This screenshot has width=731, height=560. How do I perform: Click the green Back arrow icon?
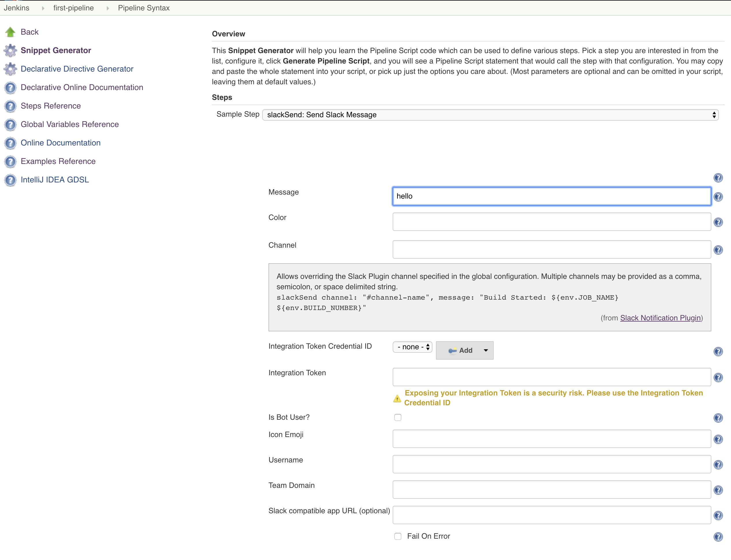[10, 32]
